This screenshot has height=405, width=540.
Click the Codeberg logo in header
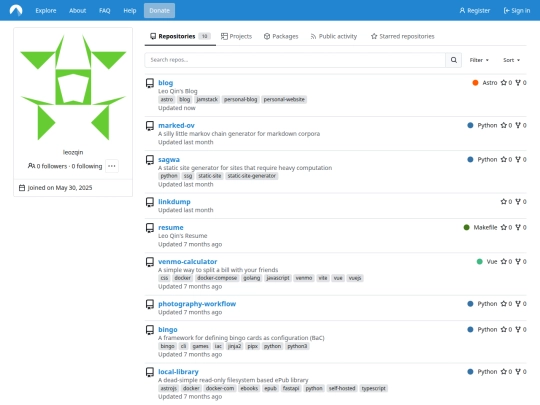tap(16, 10)
